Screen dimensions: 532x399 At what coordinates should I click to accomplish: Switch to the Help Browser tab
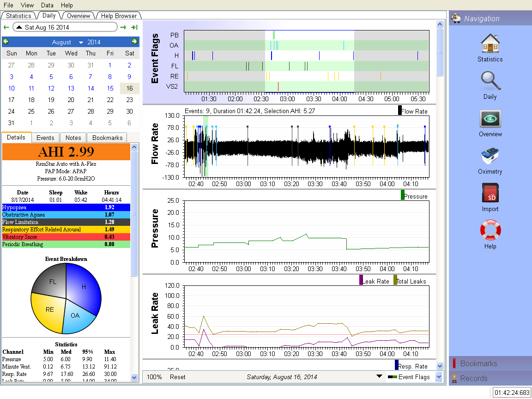coord(119,16)
